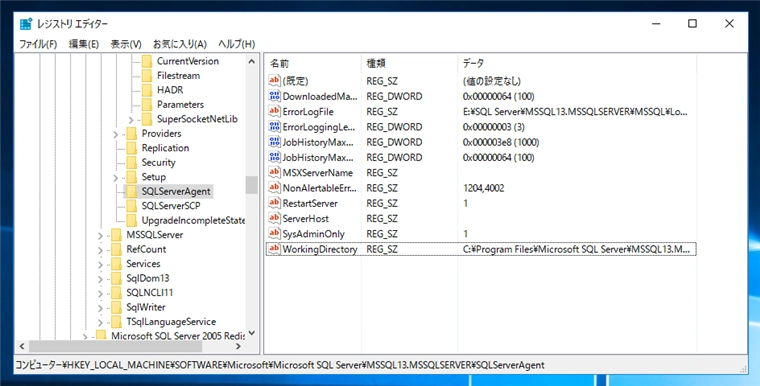Click the DWORD icon of ErrorLoggingLe... value
Viewport: 760px width, 386px height.
pyautogui.click(x=274, y=127)
